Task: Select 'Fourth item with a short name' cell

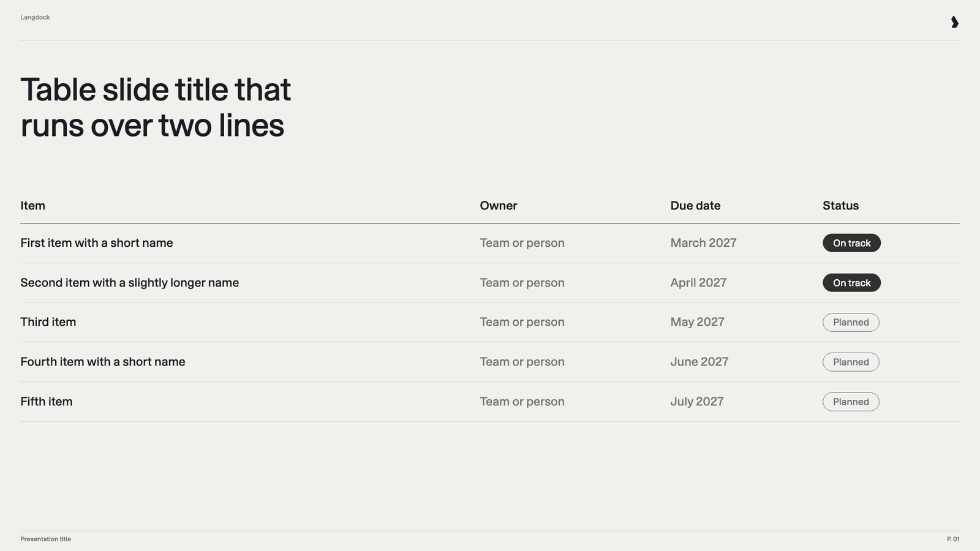Action: pyautogui.click(x=103, y=362)
